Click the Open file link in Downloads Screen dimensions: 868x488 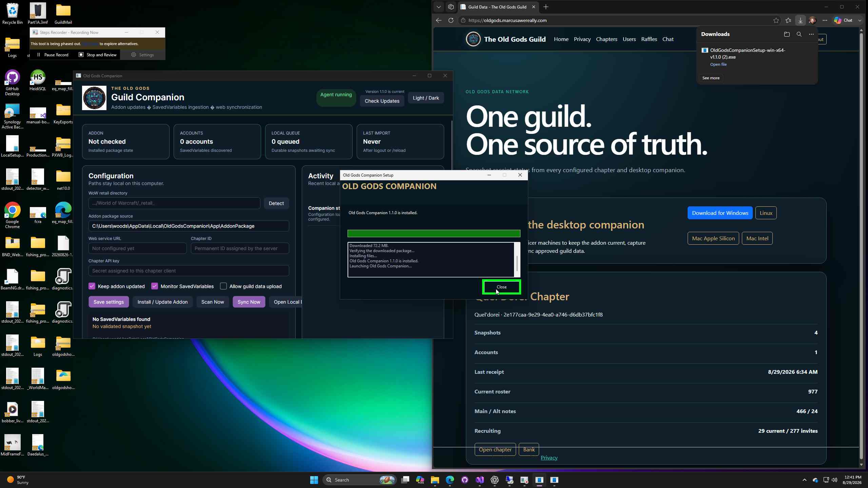(718, 64)
